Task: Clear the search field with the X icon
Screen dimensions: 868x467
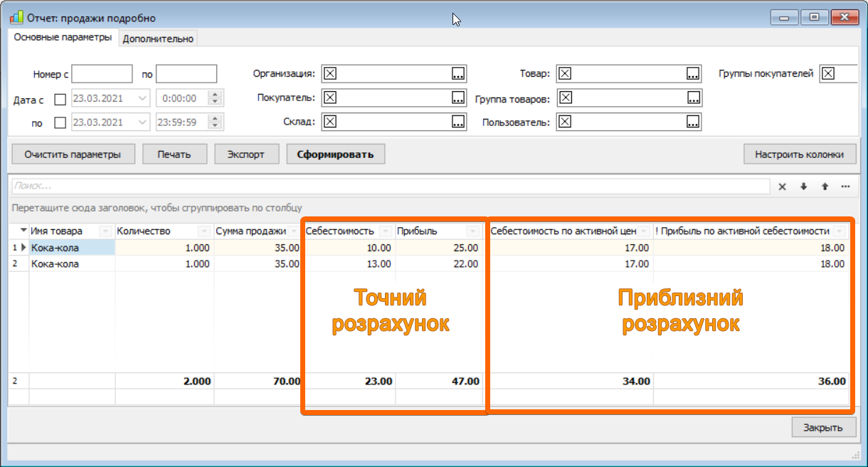Action: [782, 187]
